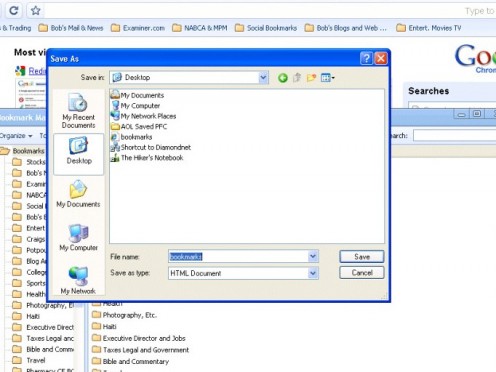Screen dimensions: 496x372
Task: Select The Hiker's Notebook shortcut
Action: 147,158
